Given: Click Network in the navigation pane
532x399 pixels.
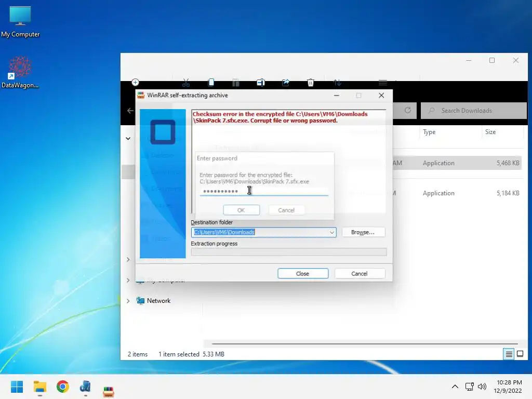Looking at the screenshot, I should [x=158, y=301].
